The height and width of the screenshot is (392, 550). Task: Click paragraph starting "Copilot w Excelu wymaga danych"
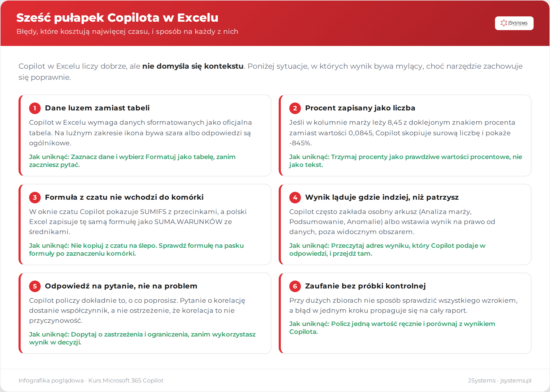pyautogui.click(x=140, y=133)
